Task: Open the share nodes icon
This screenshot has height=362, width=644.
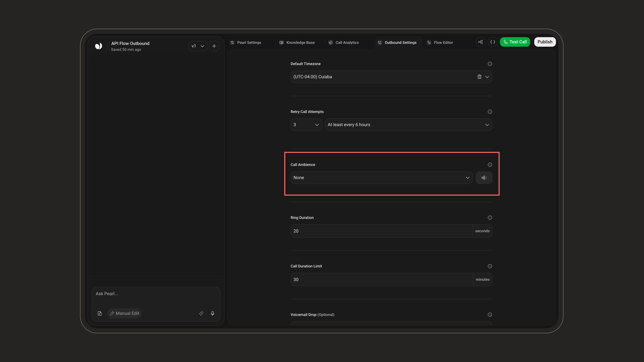Action: (480, 42)
